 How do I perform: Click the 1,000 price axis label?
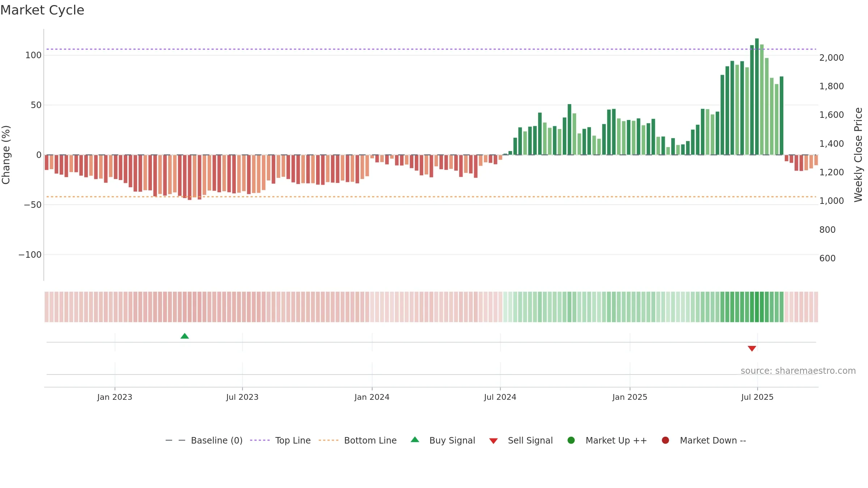pyautogui.click(x=831, y=201)
